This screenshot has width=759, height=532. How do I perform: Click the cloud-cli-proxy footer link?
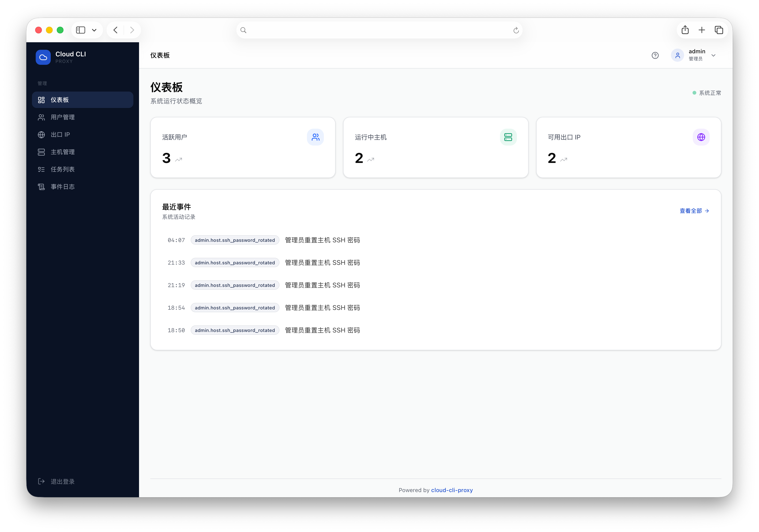coord(452,490)
